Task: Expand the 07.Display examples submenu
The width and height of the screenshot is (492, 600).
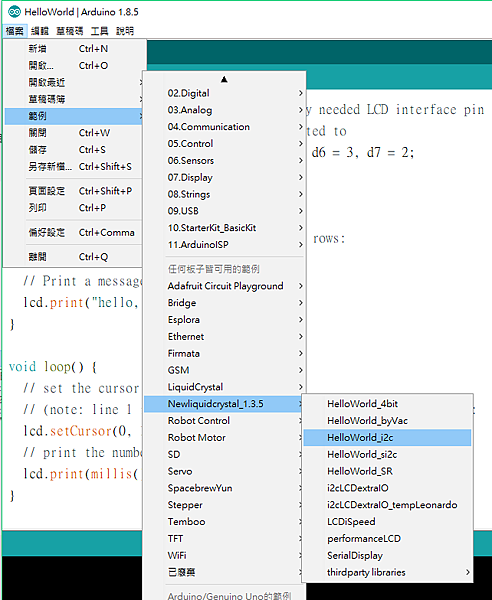Action: (x=225, y=177)
